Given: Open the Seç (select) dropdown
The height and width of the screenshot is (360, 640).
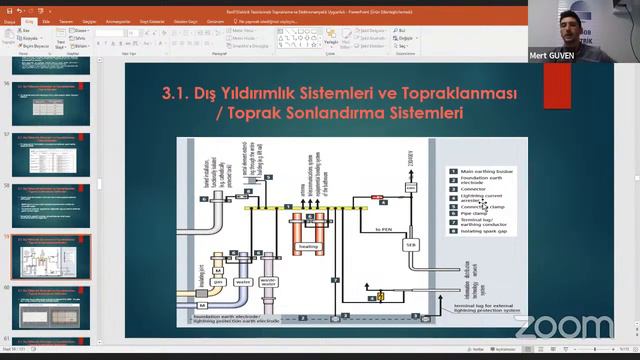Looking at the screenshot, I should pyautogui.click(x=400, y=46).
